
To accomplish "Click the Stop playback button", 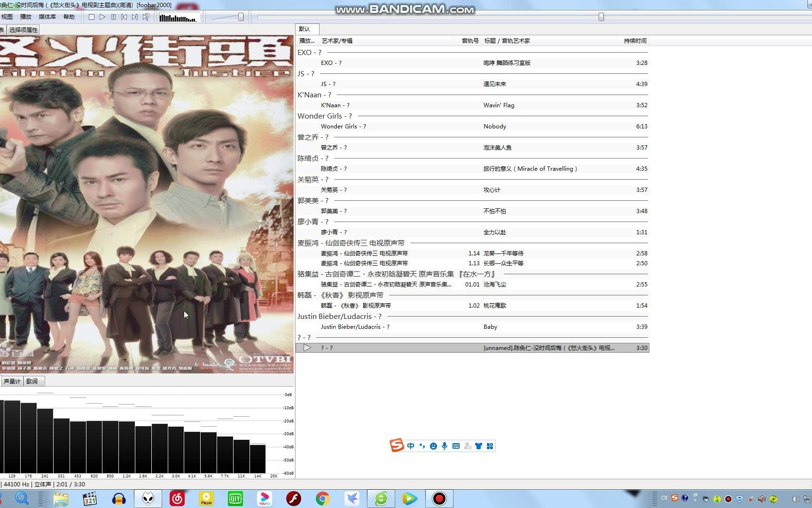I will [92, 17].
